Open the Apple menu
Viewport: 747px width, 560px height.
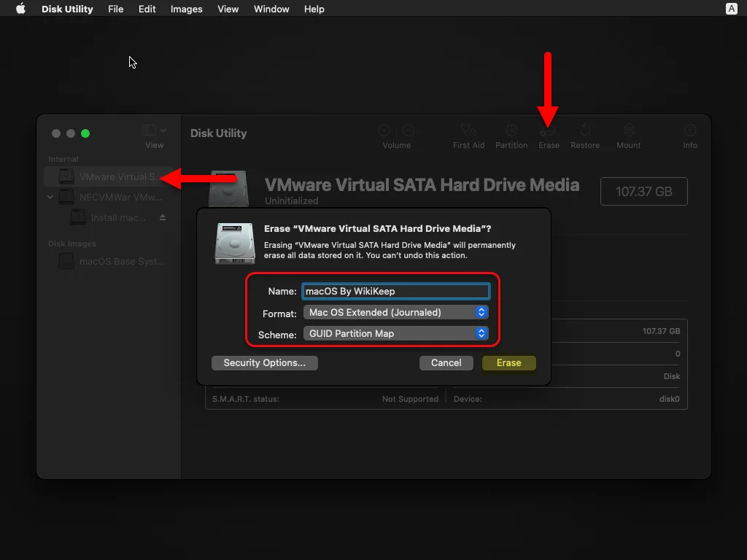coord(20,9)
